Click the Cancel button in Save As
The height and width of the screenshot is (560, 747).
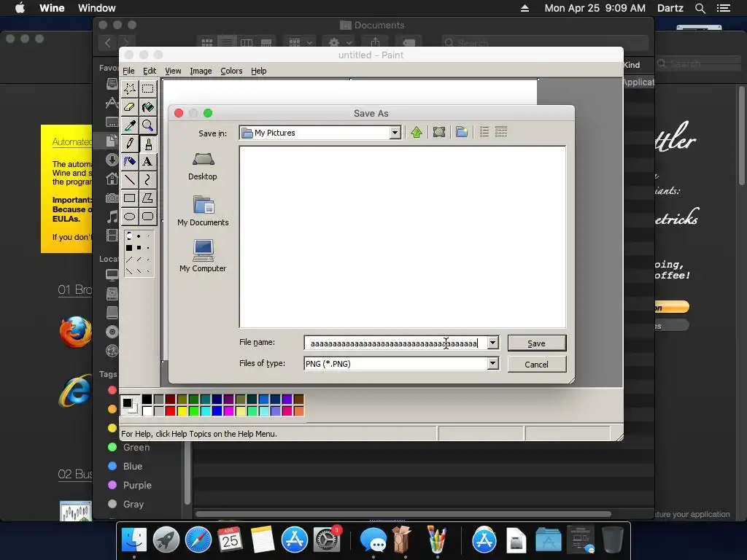pyautogui.click(x=537, y=365)
